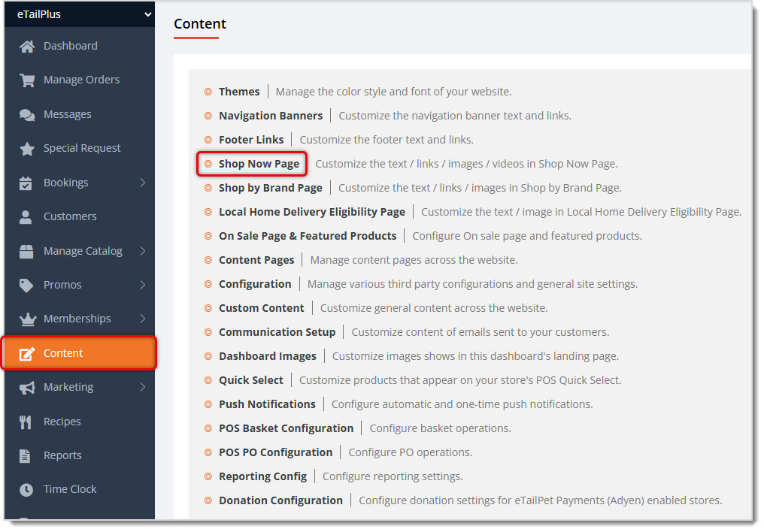Click text 'Configure PO operations.'
Screen dimensions: 764x532
pos(411,452)
